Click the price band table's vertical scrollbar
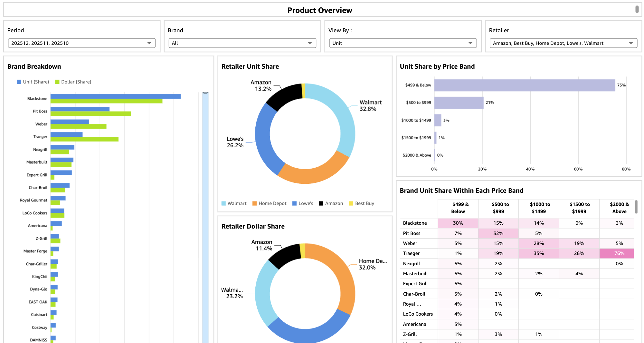Image resolution: width=644 pixels, height=343 pixels. click(x=636, y=207)
